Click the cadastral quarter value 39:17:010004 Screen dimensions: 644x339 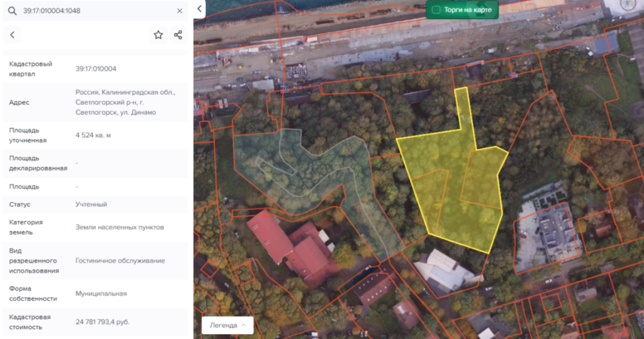(x=96, y=69)
